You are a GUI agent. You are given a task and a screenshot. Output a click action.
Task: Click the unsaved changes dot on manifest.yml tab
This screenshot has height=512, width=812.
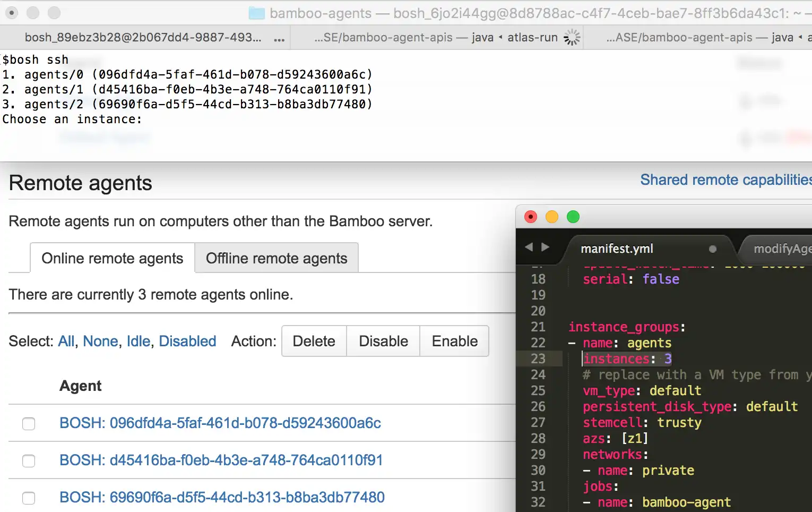[x=713, y=248]
